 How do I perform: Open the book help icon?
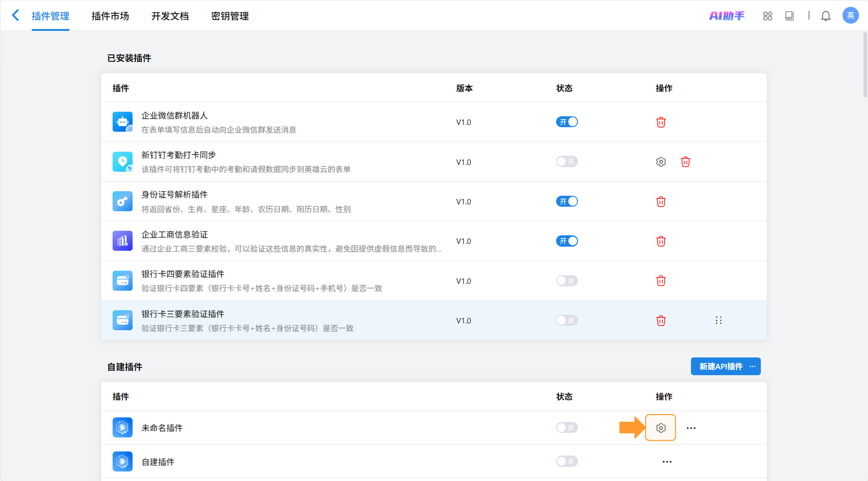coord(789,16)
